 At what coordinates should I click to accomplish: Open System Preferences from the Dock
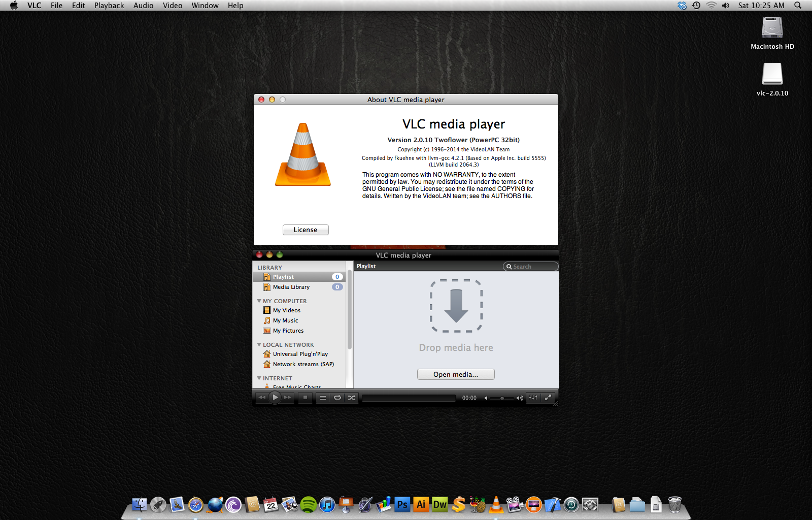[x=590, y=504]
